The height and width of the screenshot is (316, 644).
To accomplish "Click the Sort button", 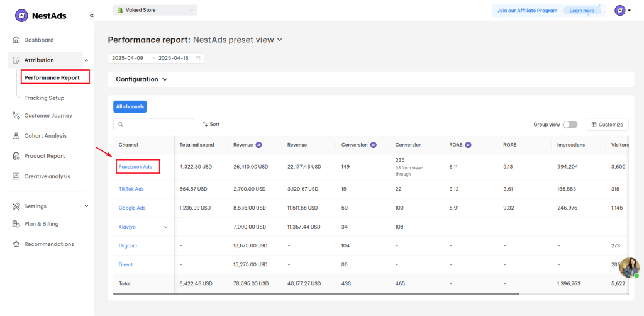I will click(x=211, y=124).
